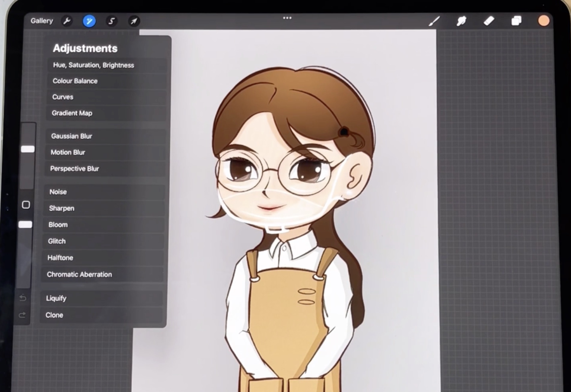The width and height of the screenshot is (571, 392).
Task: Choose the Smudge tool
Action: pos(462,21)
